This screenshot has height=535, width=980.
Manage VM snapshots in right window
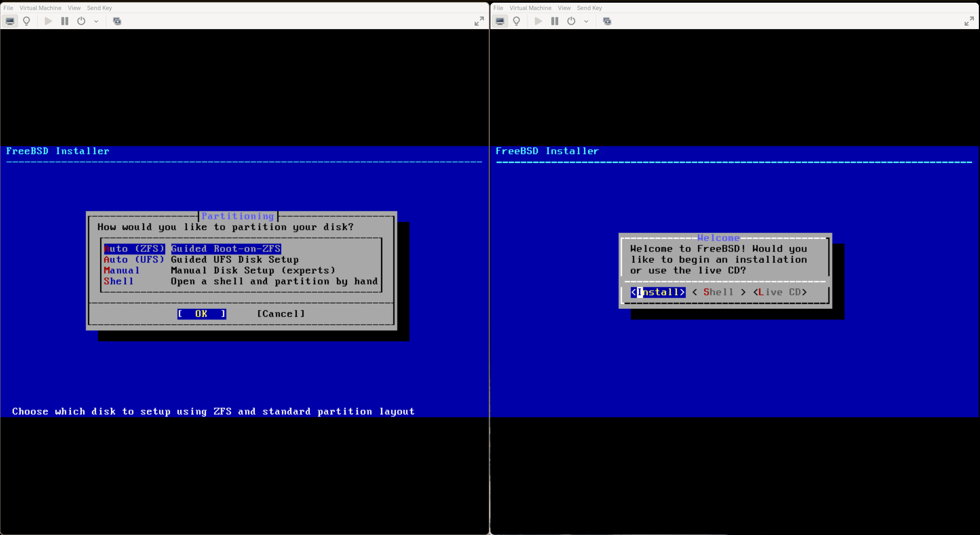(607, 21)
